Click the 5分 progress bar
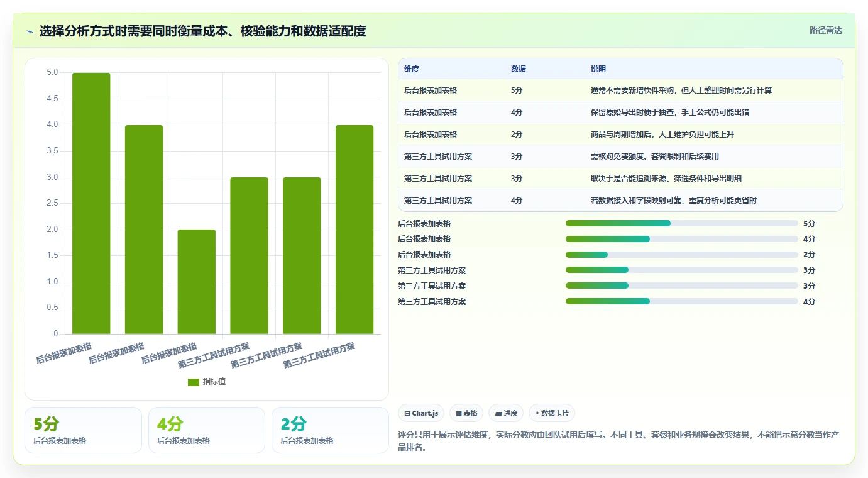The image size is (868, 478). [x=682, y=223]
